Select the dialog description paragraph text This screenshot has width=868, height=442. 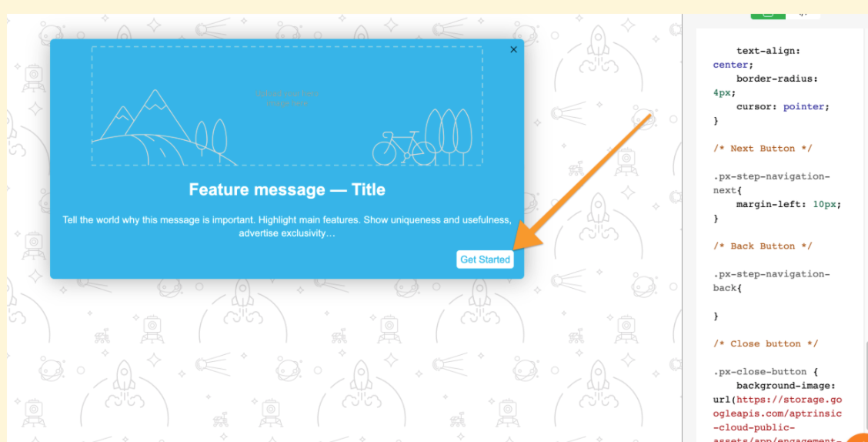tap(287, 226)
